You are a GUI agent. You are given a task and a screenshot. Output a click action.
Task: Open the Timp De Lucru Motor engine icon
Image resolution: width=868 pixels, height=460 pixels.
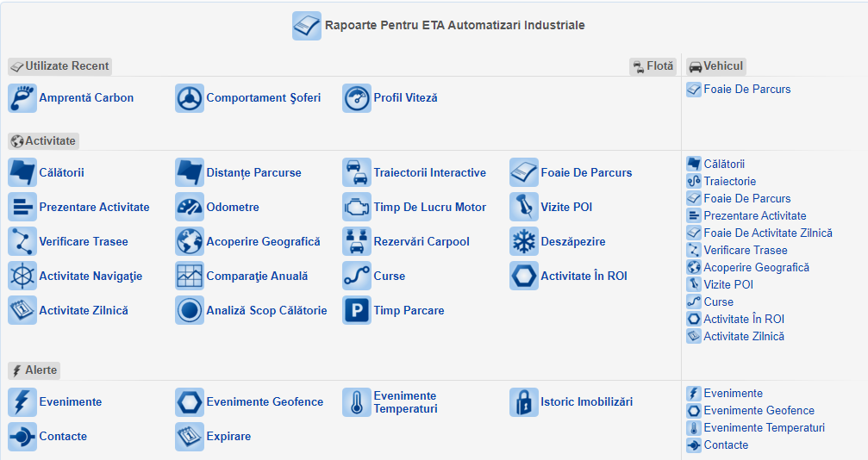click(357, 208)
